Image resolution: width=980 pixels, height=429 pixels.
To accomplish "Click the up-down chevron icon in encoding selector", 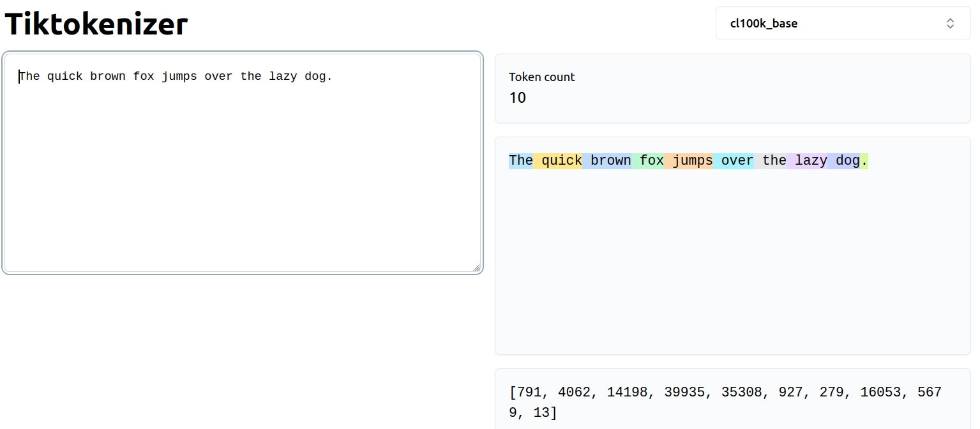I will [950, 24].
